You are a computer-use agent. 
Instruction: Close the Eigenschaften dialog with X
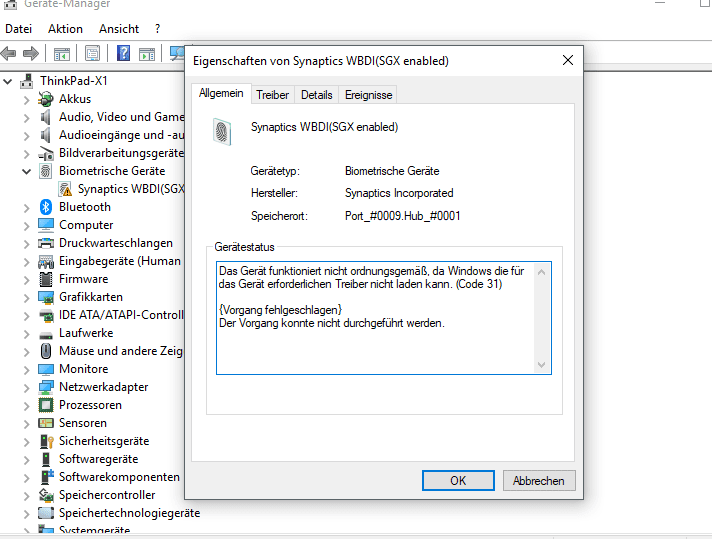(568, 60)
